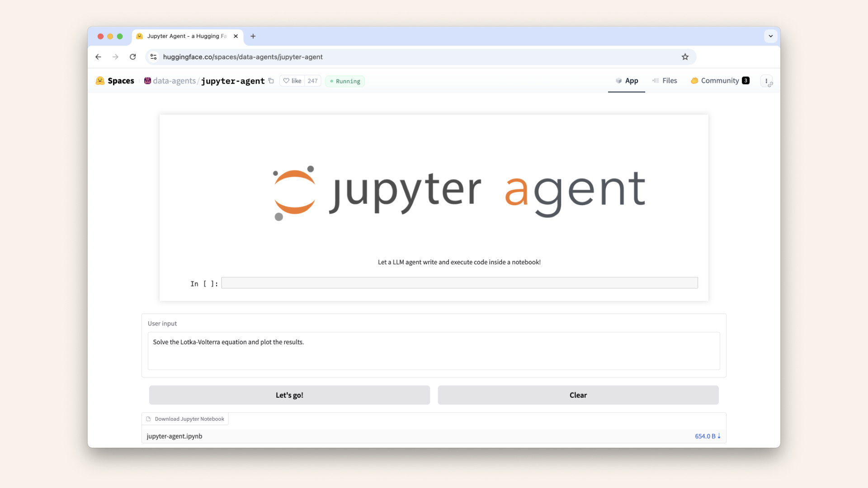This screenshot has height=488, width=868.
Task: Switch to the Files tab
Action: (x=670, y=80)
